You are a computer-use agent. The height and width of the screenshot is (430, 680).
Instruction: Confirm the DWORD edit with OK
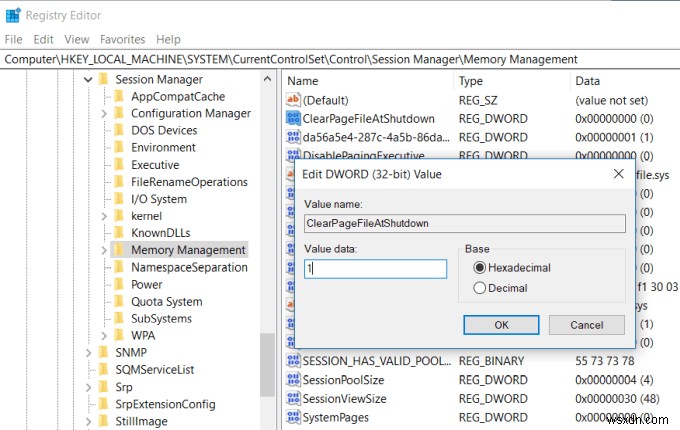(501, 325)
